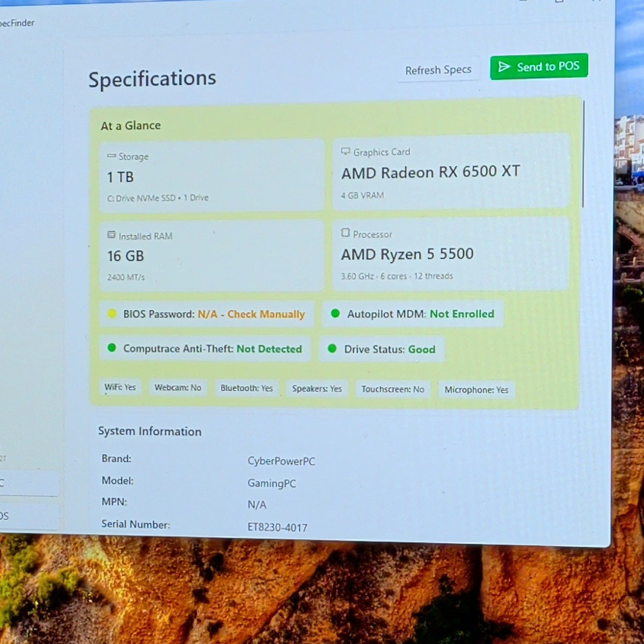Click the Storage drive icon
The width and height of the screenshot is (644, 644).
112,156
